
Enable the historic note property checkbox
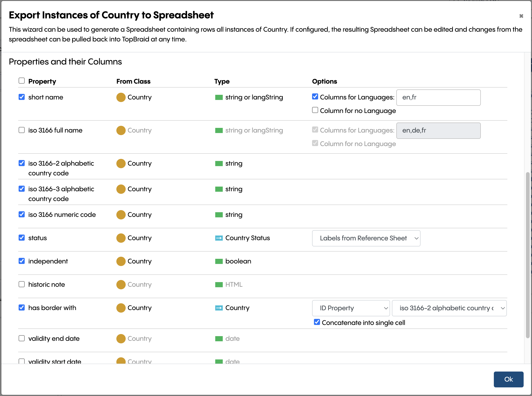point(22,284)
